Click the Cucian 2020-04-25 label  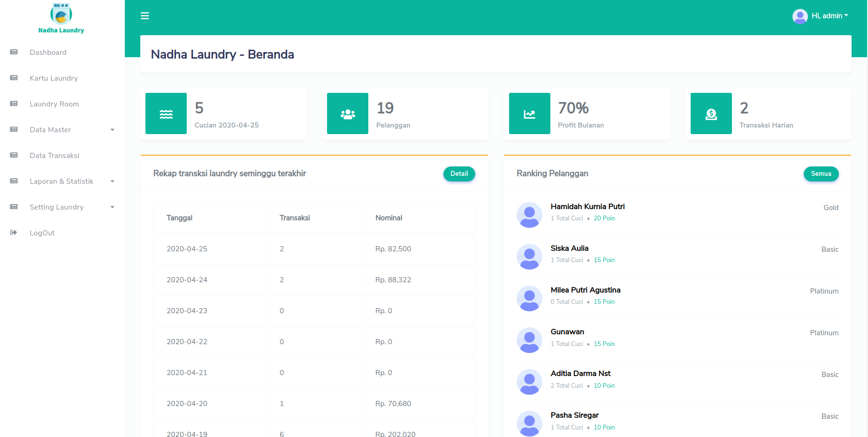click(227, 125)
